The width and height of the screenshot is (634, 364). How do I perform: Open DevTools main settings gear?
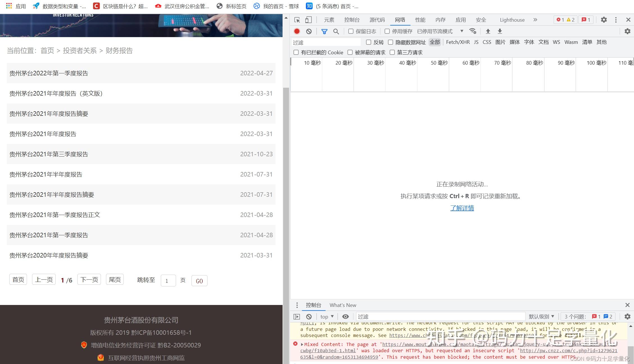tap(604, 20)
